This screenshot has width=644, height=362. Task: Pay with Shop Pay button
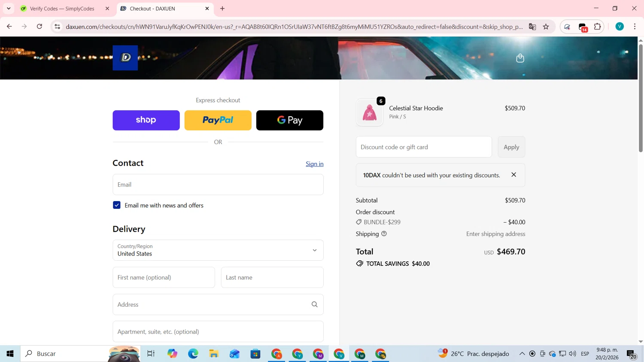tap(146, 120)
